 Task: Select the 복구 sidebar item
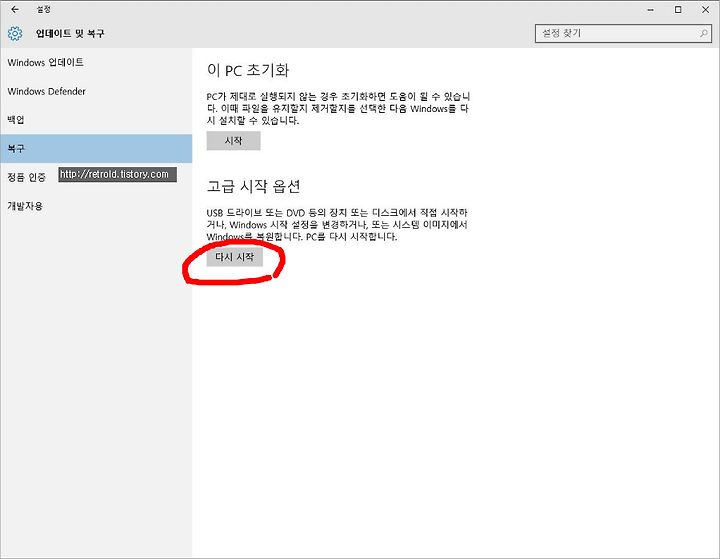(x=96, y=148)
